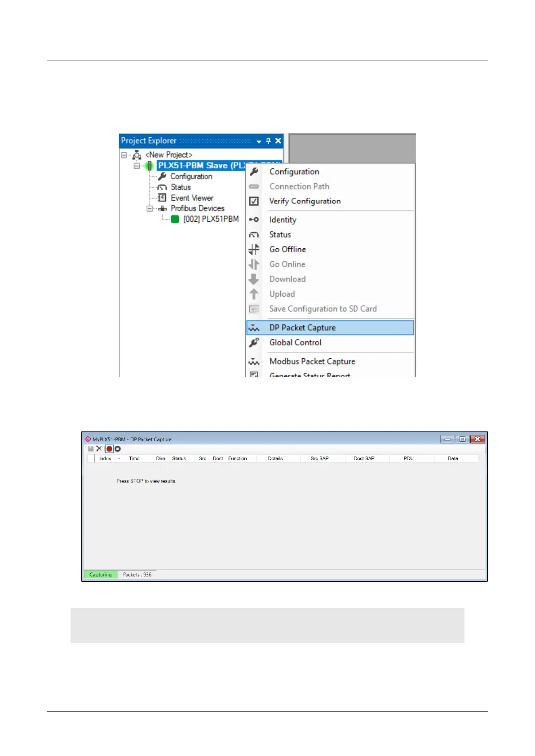Click the Capturing status indicator
The image size is (535, 756).
[x=101, y=575]
